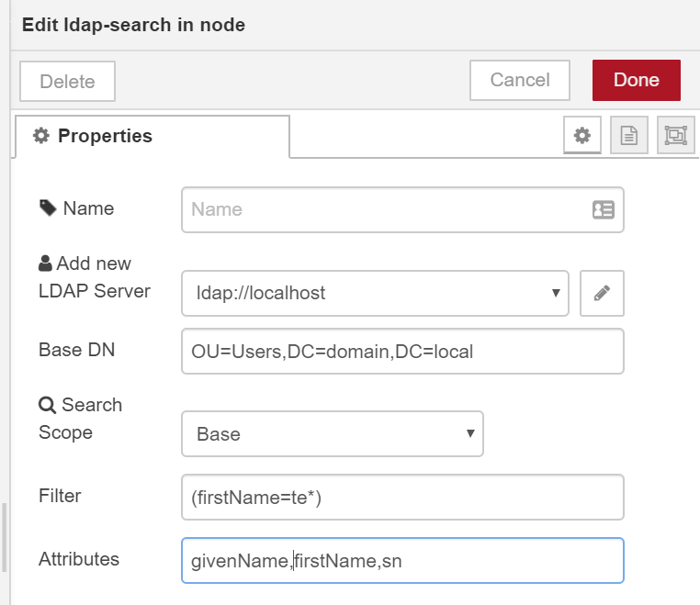
Task: Click the card icon in Name field
Action: [604, 209]
